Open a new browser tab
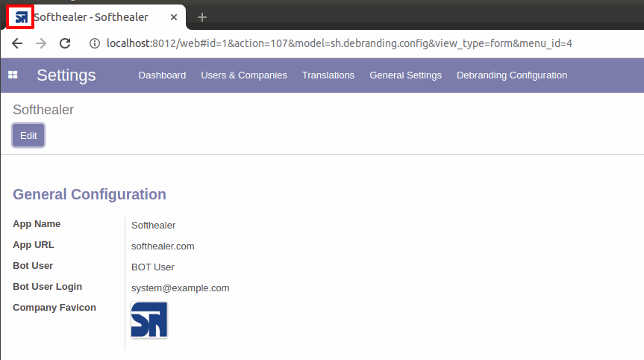 pyautogui.click(x=201, y=17)
